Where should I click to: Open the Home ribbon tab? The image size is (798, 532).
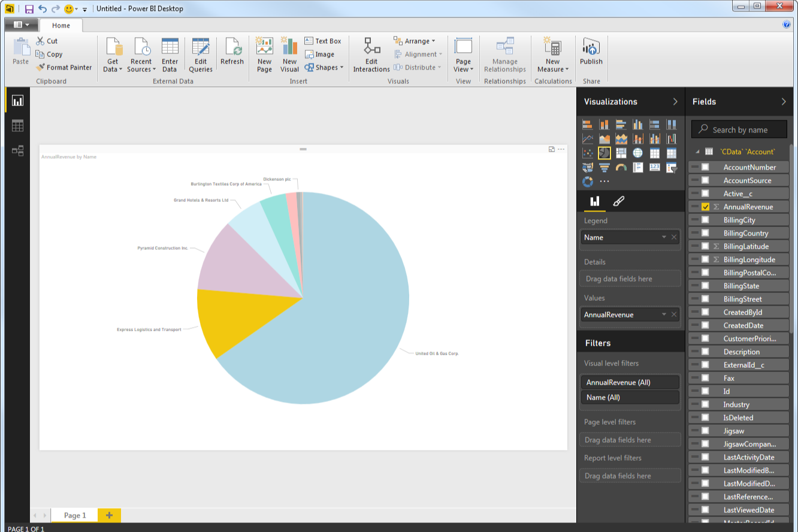[61, 26]
